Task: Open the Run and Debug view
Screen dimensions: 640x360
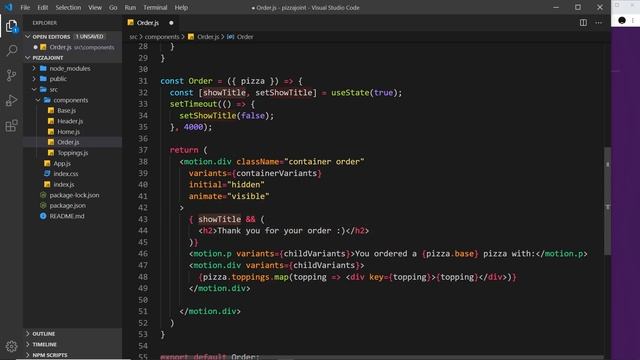Action: click(11, 100)
